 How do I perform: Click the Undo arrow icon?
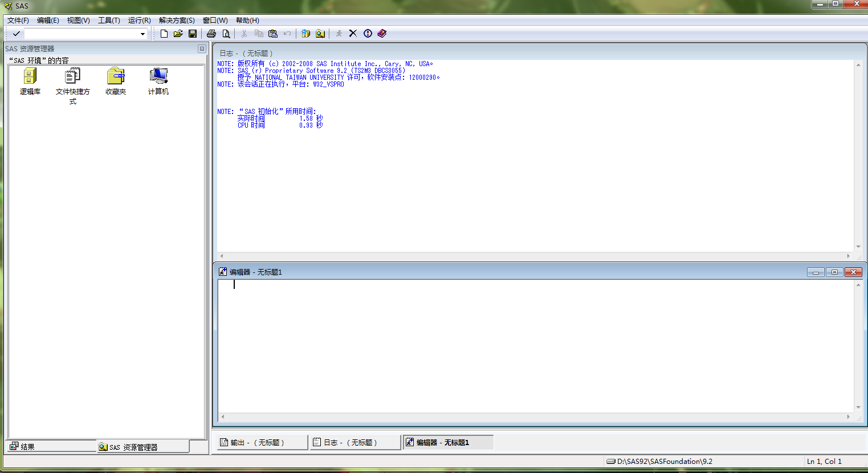287,34
